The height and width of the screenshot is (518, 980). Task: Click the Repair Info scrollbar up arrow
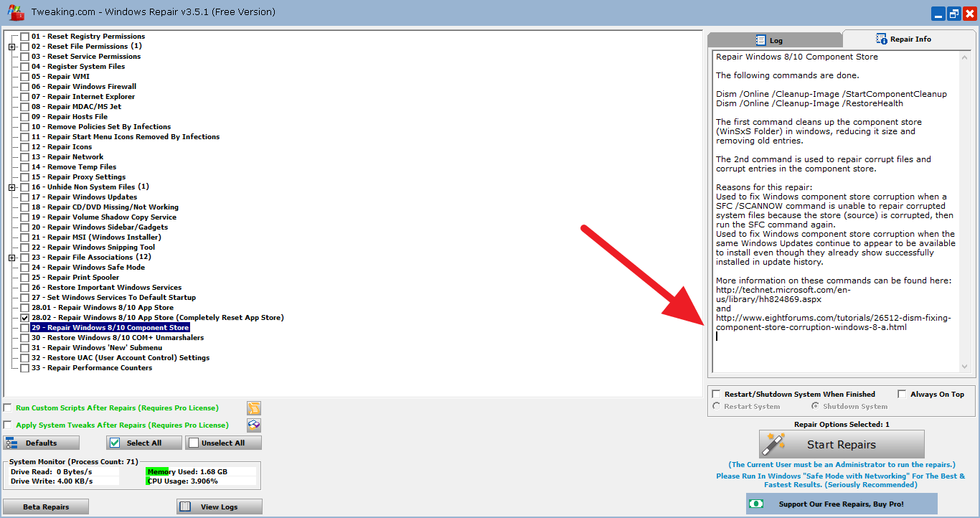tap(965, 56)
